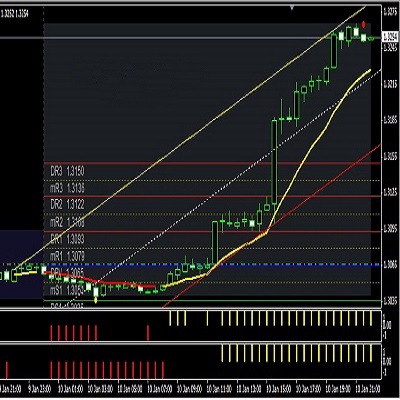
Task: Select the red dot signal above the latest candles
Action: click(x=364, y=24)
